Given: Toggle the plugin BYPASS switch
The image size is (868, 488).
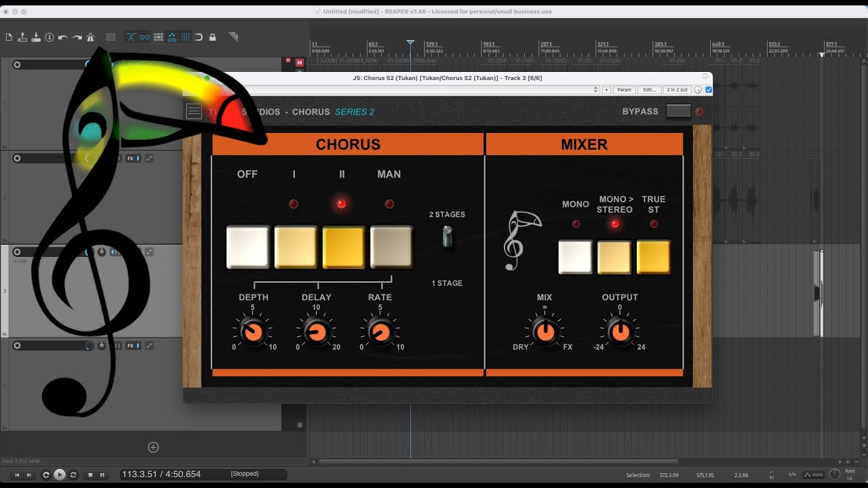Looking at the screenshot, I should pyautogui.click(x=678, y=111).
